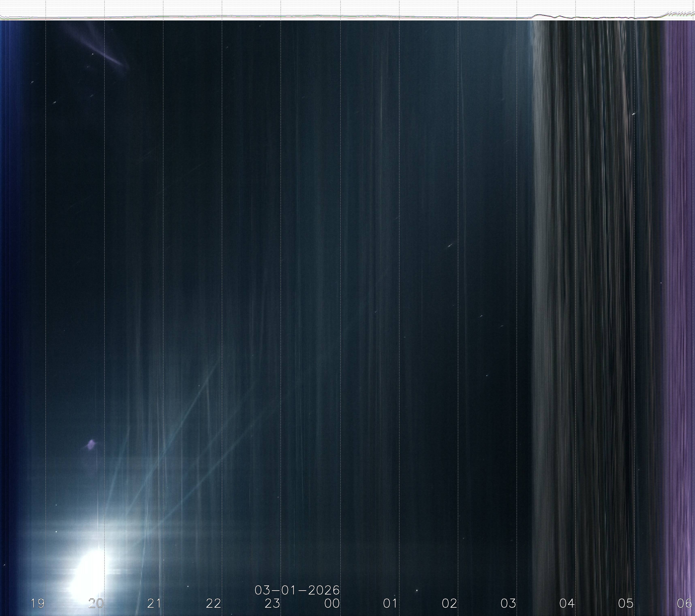Click the 02 hour label
The image size is (695, 616).
449,603
